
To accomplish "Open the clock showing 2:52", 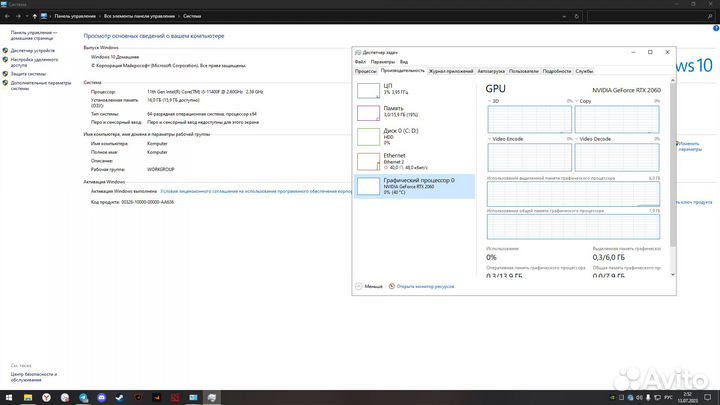I will click(687, 398).
